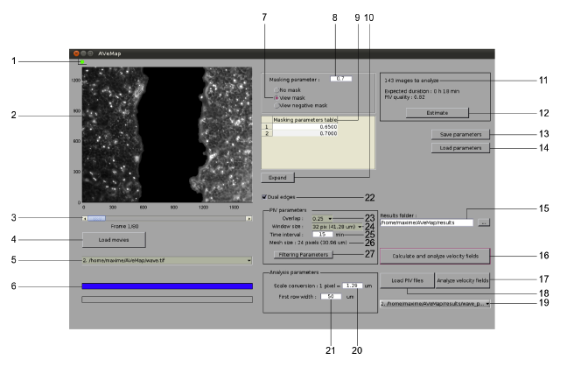Click the Masking parameter input field
The image size is (588, 374).
pos(343,79)
